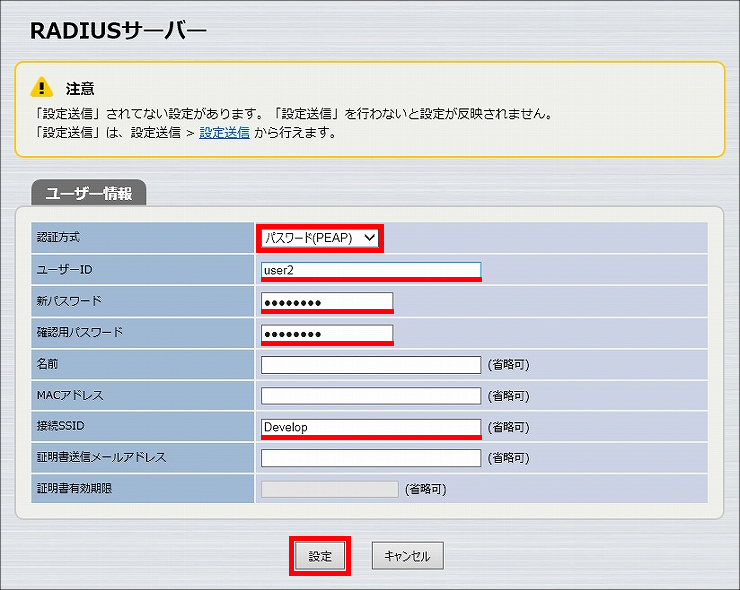Click the MACアドレス input field
The height and width of the screenshot is (590, 740).
click(x=371, y=396)
